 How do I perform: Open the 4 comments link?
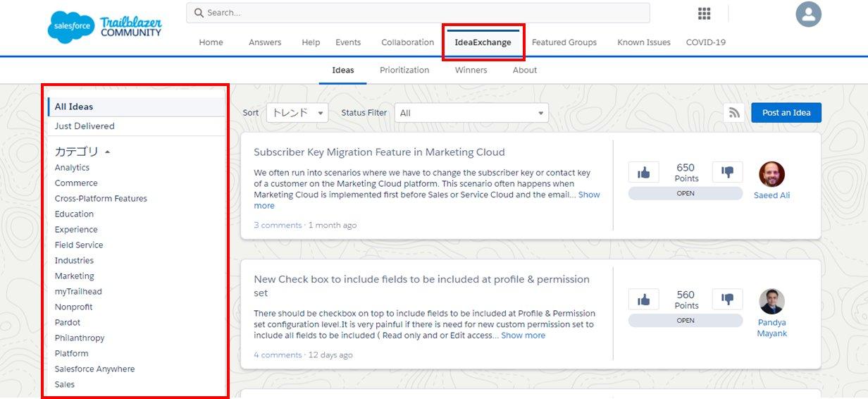click(278, 355)
